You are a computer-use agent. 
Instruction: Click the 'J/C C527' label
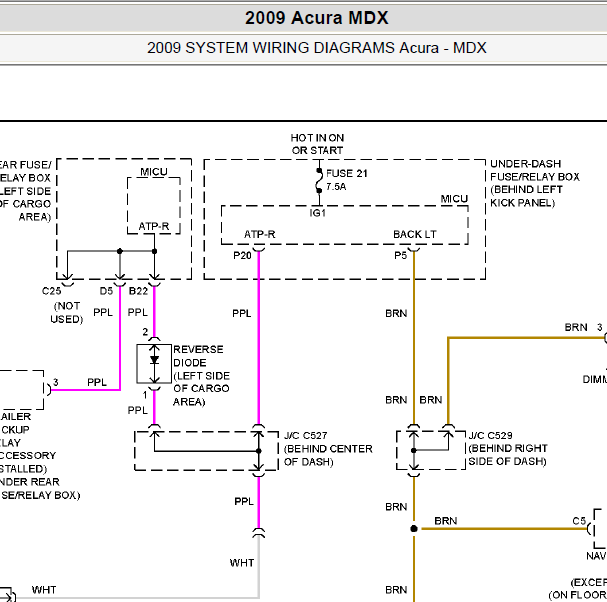305,436
